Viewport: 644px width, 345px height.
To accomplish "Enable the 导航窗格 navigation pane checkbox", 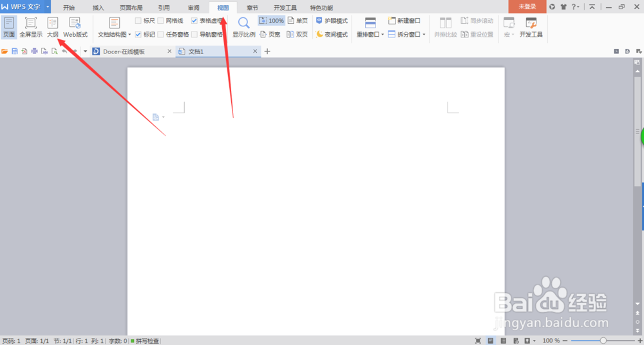I will coord(194,35).
